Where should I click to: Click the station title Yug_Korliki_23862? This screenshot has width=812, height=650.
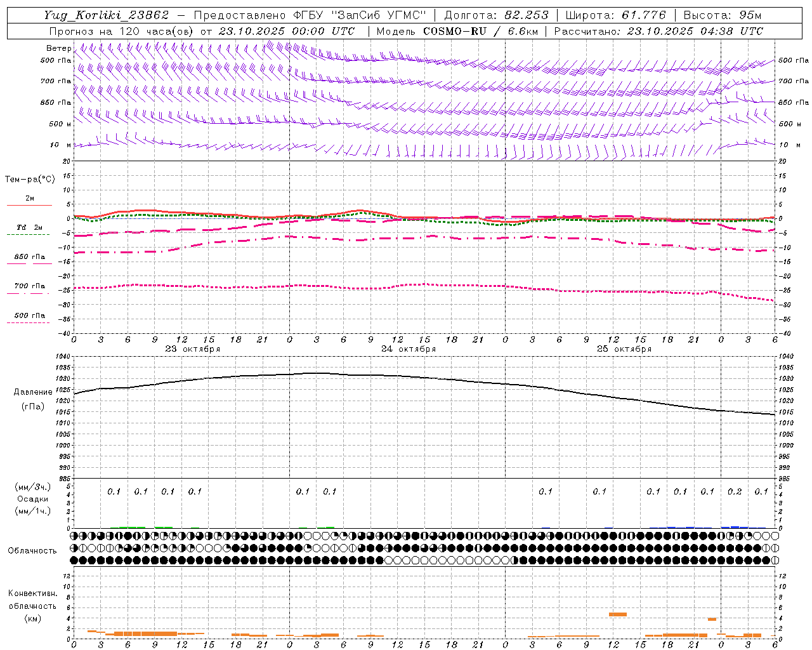(106, 15)
